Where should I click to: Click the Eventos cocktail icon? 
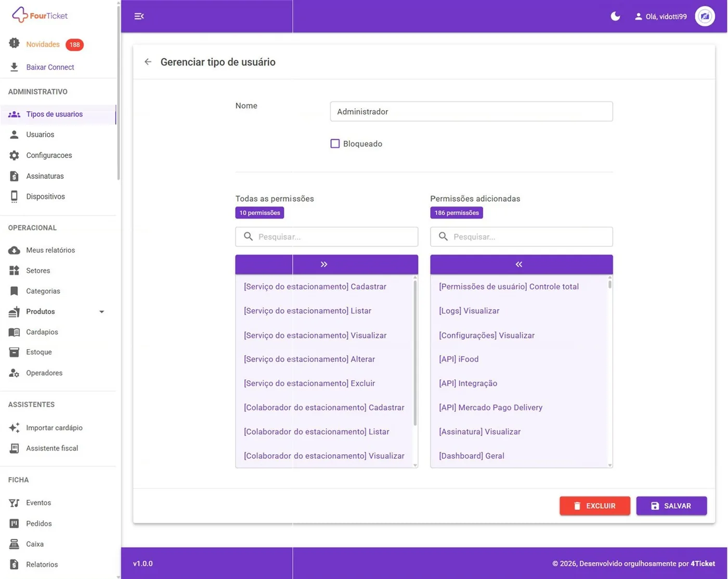coord(14,503)
